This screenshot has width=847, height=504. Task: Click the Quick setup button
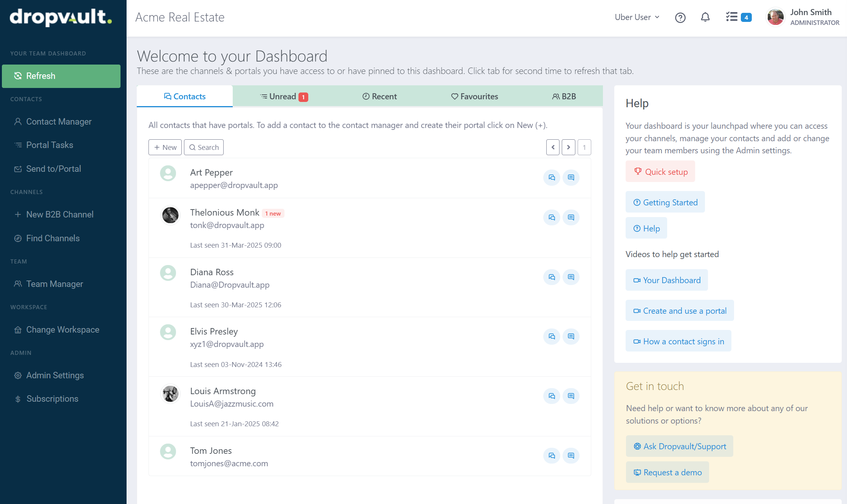[x=660, y=171]
